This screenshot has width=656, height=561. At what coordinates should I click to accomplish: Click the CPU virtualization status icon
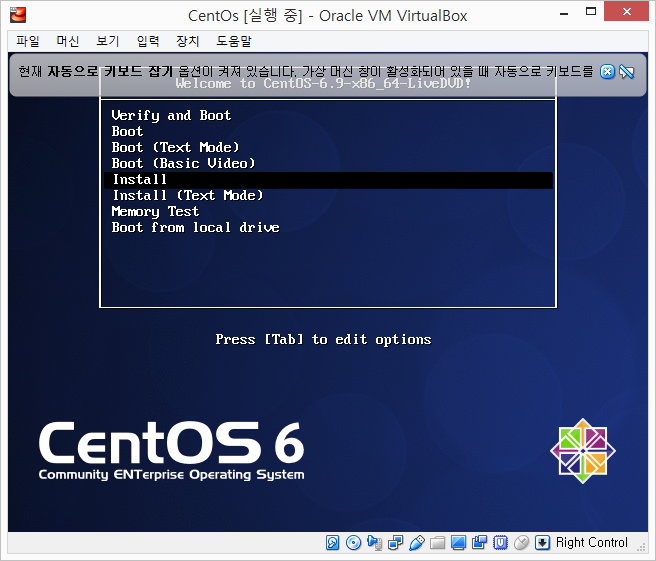[500, 543]
